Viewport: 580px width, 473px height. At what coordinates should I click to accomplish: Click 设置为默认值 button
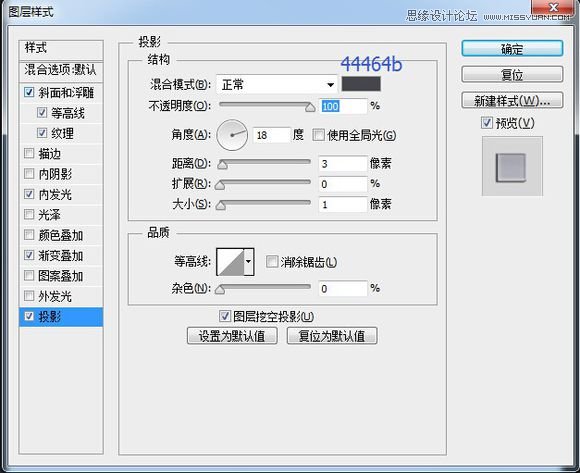[232, 336]
